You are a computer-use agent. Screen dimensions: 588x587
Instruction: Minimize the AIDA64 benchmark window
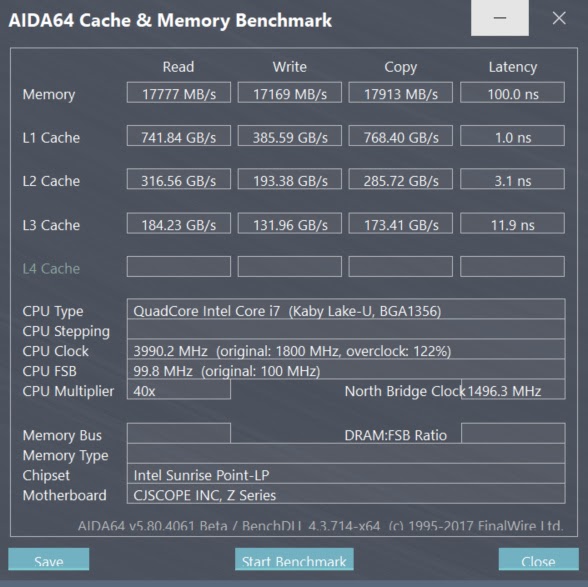click(x=500, y=18)
